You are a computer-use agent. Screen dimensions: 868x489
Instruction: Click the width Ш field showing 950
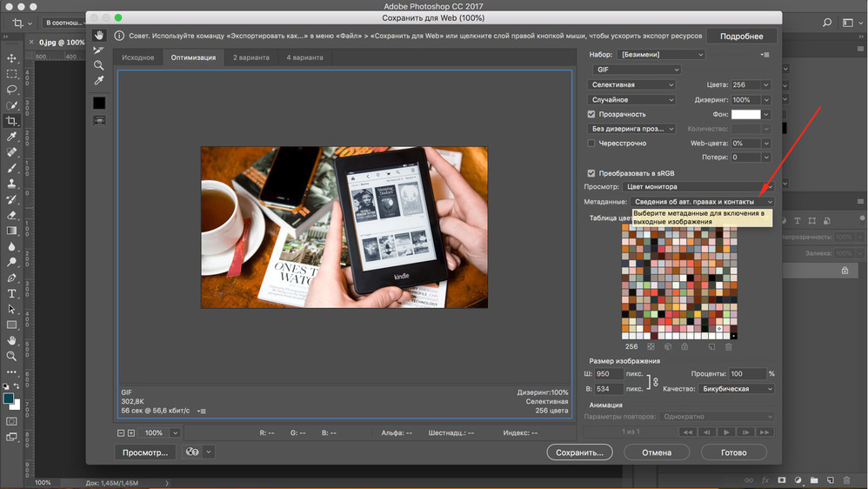tap(608, 374)
